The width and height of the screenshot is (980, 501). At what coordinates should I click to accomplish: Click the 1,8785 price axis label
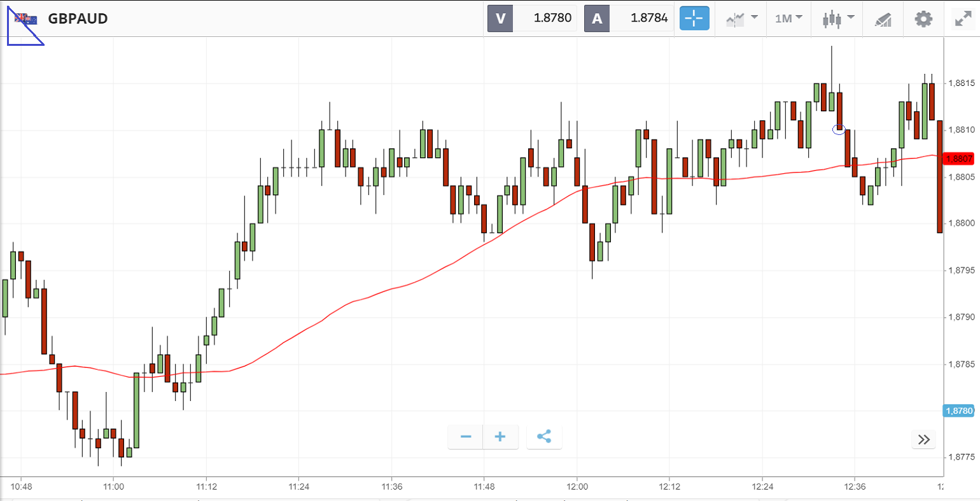[x=961, y=364]
